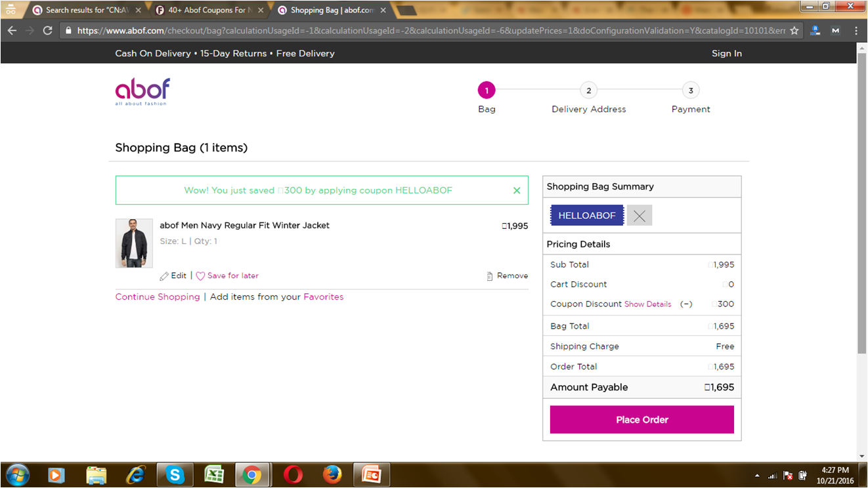
Task: Click the Remove trash icon
Action: 490,276
